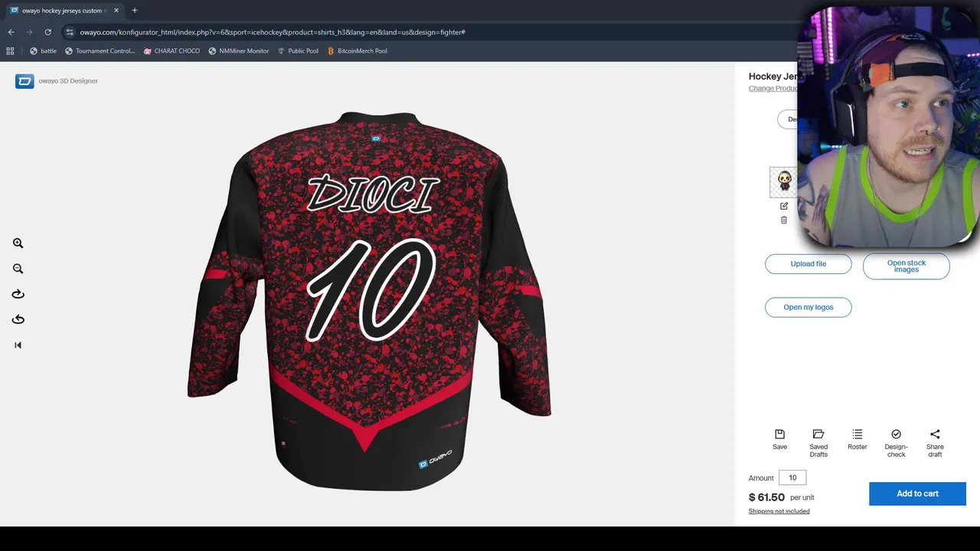Add the jersey to cart

(917, 494)
